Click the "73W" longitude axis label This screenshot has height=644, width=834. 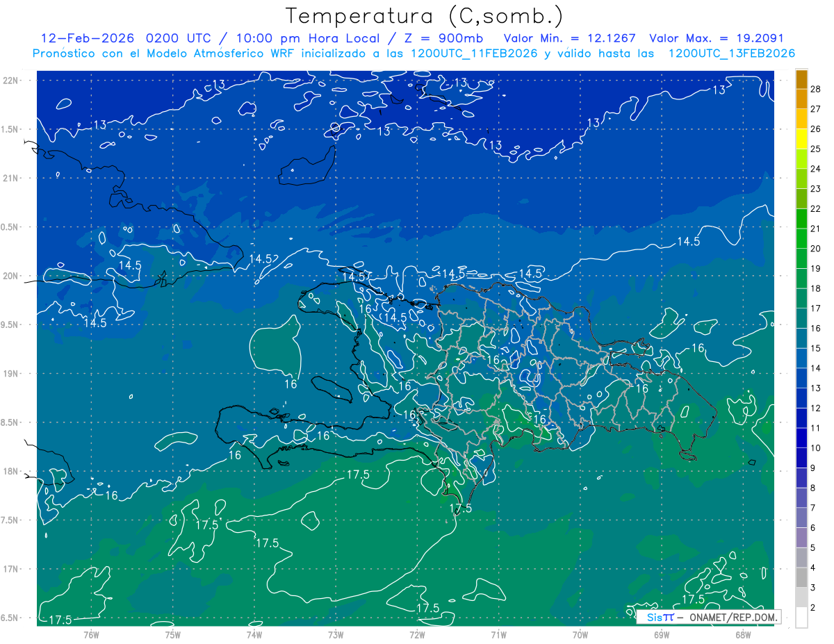pos(336,634)
